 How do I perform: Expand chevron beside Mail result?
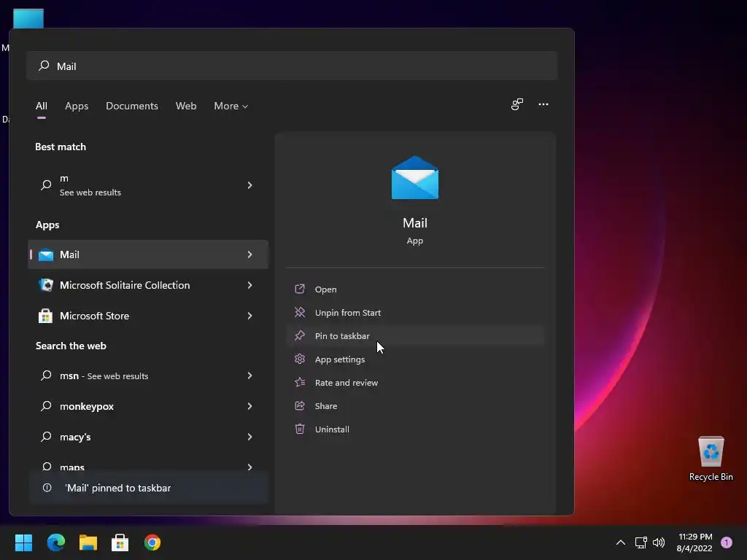[x=249, y=254]
